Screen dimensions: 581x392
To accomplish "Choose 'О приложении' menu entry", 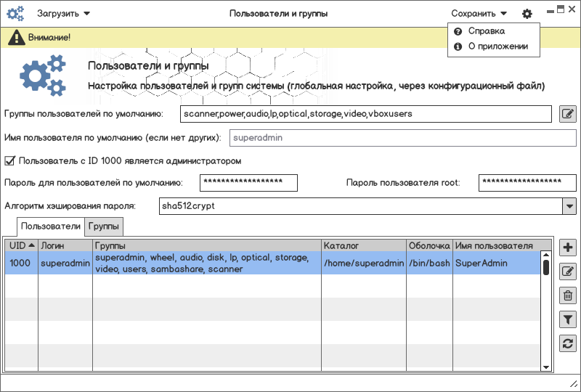I will (x=497, y=46).
